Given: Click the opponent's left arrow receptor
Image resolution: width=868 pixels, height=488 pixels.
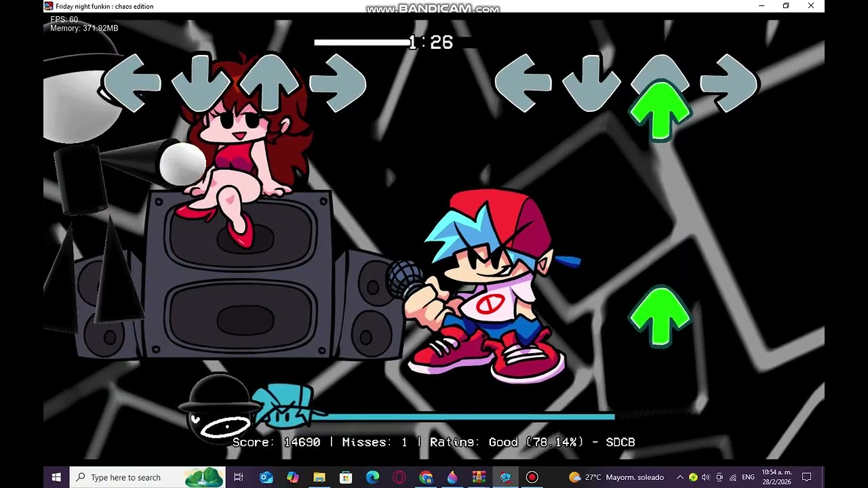Looking at the screenshot, I should click(132, 83).
